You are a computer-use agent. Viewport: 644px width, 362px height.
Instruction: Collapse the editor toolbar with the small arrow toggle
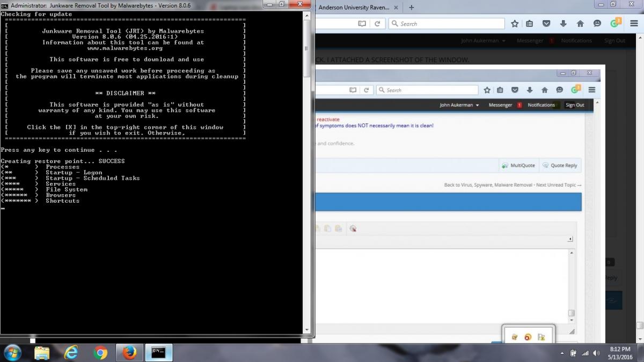pos(570,239)
